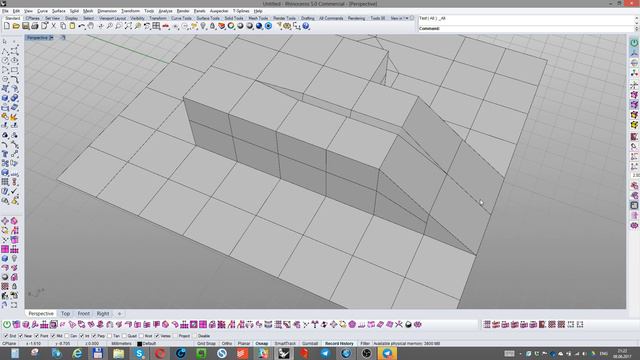Click the Filter button in status bar
Image resolution: width=640 pixels, height=360 pixels.
(x=365, y=344)
